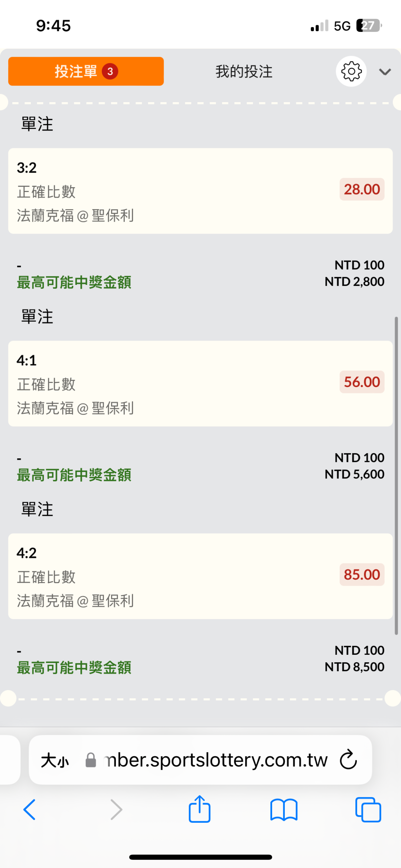The image size is (401, 868).
Task: Show all Safari tabs
Action: [368, 810]
